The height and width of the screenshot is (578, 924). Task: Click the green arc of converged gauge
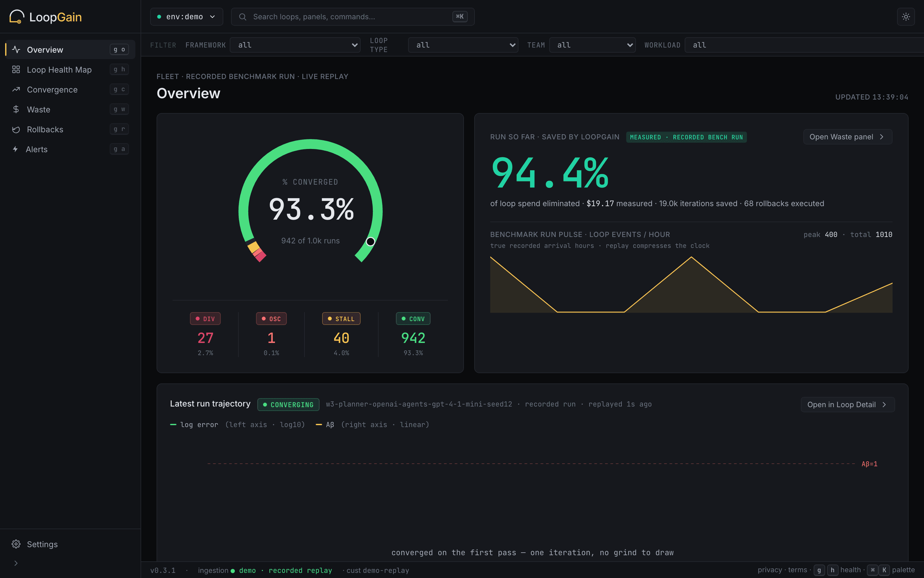point(311,144)
